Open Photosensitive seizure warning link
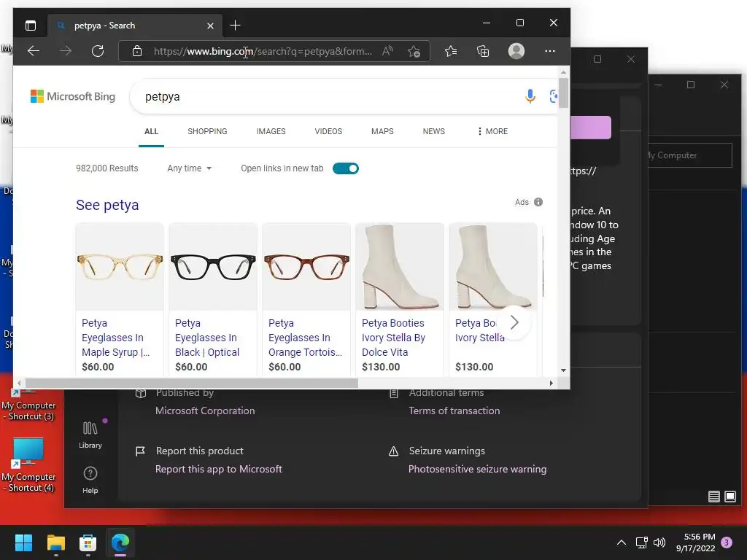 477,469
